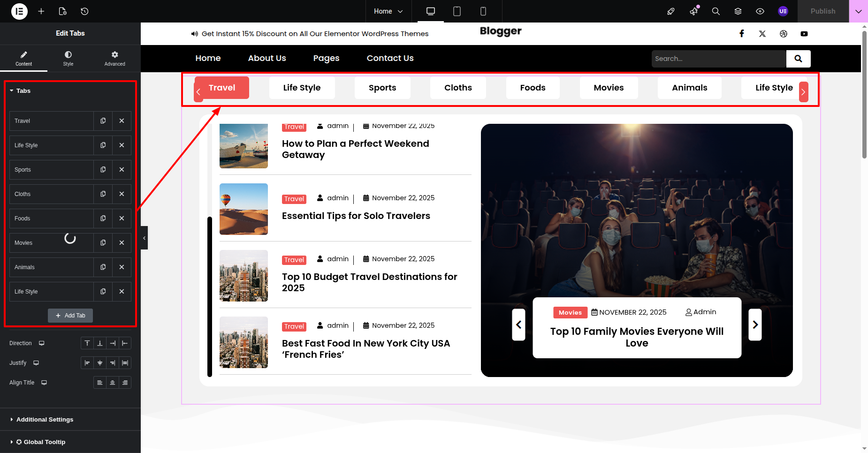Remove the Foods tab item
Viewport: 868px width, 453px height.
point(122,219)
